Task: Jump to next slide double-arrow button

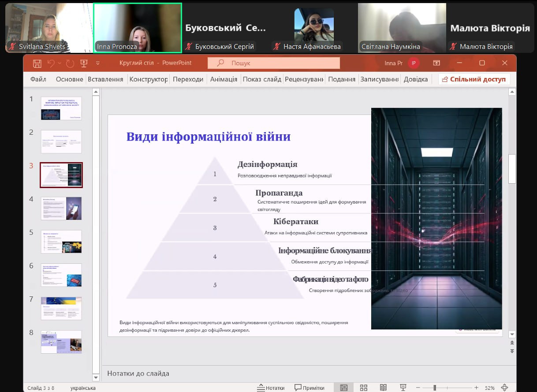Action: click(512, 351)
